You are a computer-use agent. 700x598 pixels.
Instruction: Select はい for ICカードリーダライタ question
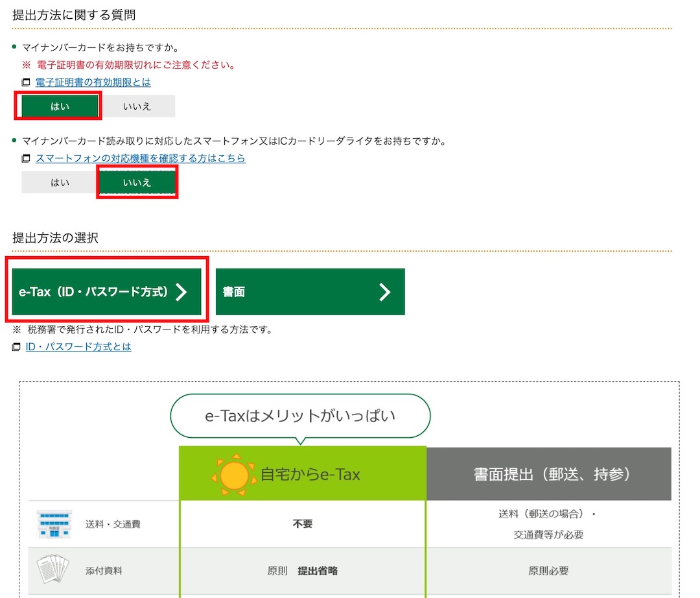point(60,182)
